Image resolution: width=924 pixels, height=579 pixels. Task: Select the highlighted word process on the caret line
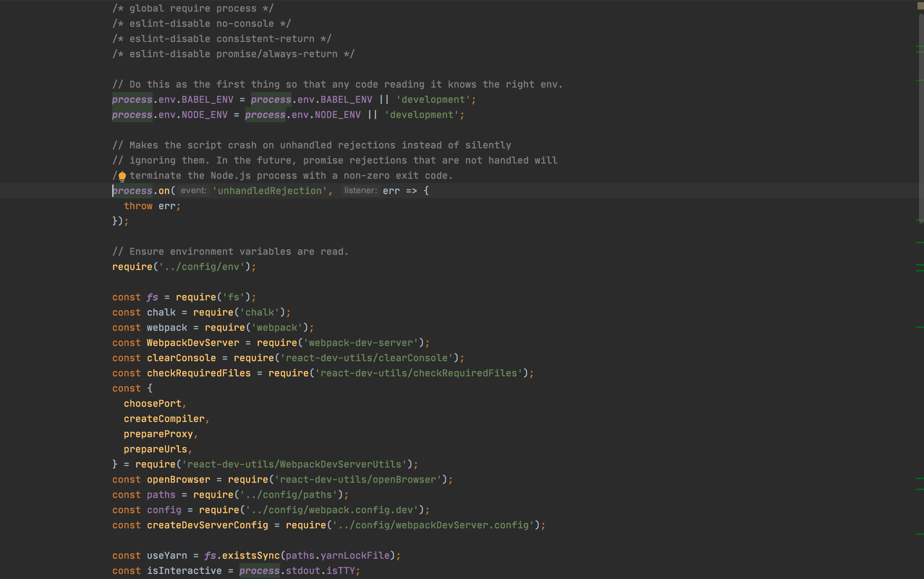(132, 190)
